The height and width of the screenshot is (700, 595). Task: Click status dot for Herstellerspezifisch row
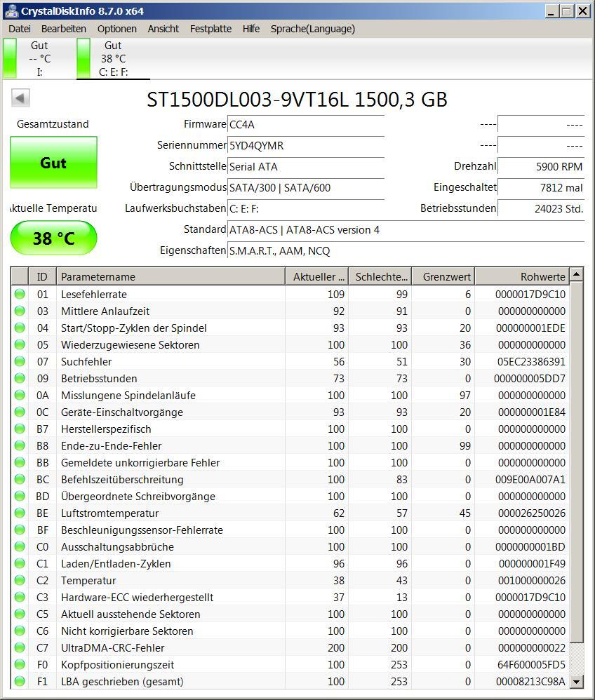[x=20, y=429]
